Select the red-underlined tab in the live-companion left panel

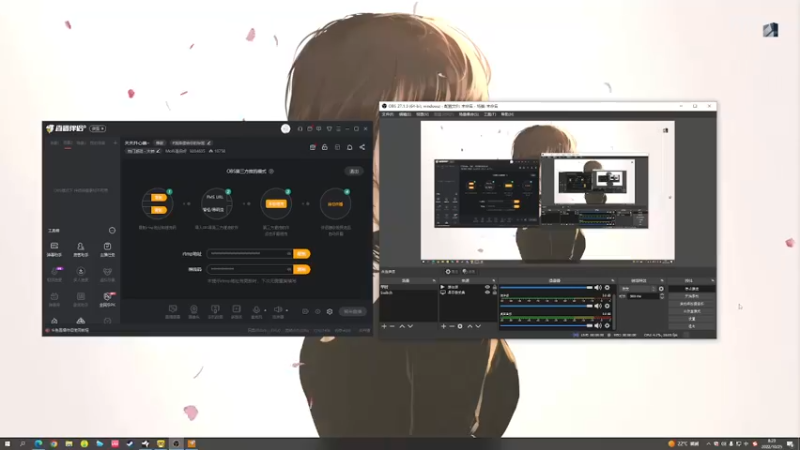pos(67,143)
